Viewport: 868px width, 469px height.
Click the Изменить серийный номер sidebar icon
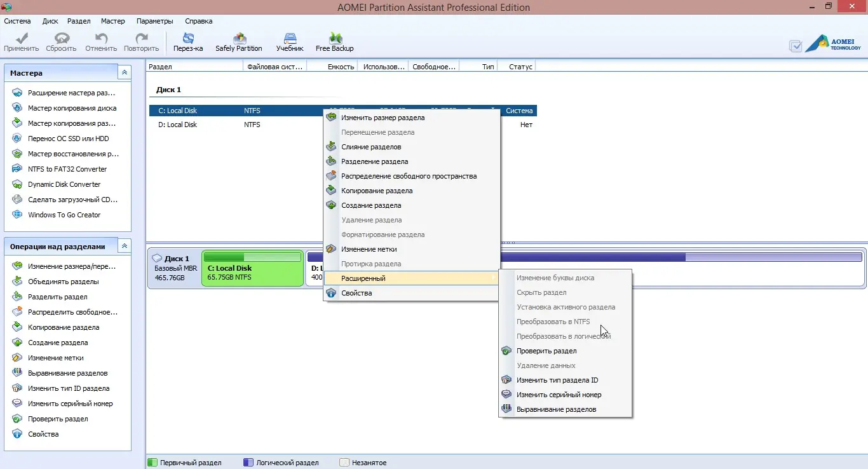(17, 404)
